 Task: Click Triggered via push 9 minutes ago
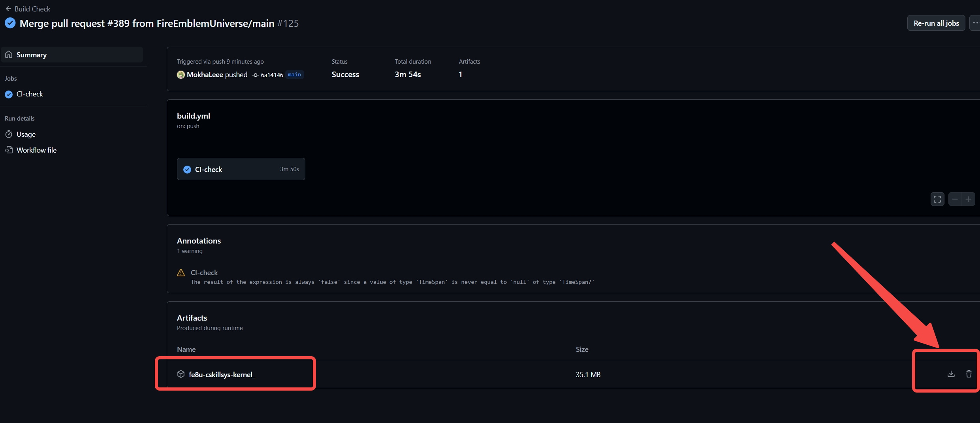click(220, 62)
